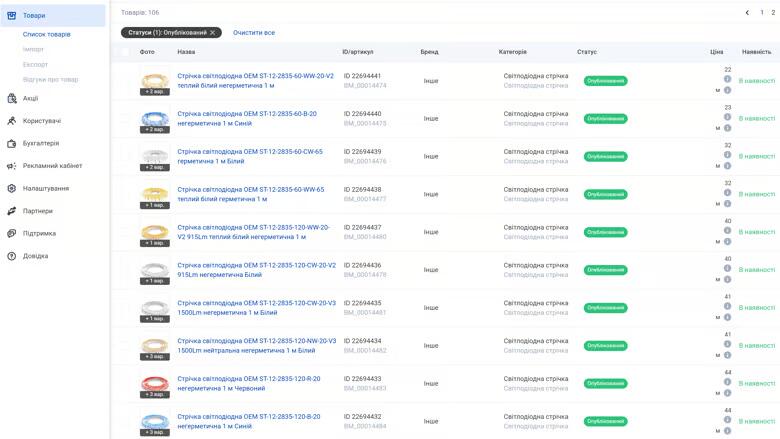
Task: Click the Рекламний кабінет megaphone icon
Action: (12, 166)
